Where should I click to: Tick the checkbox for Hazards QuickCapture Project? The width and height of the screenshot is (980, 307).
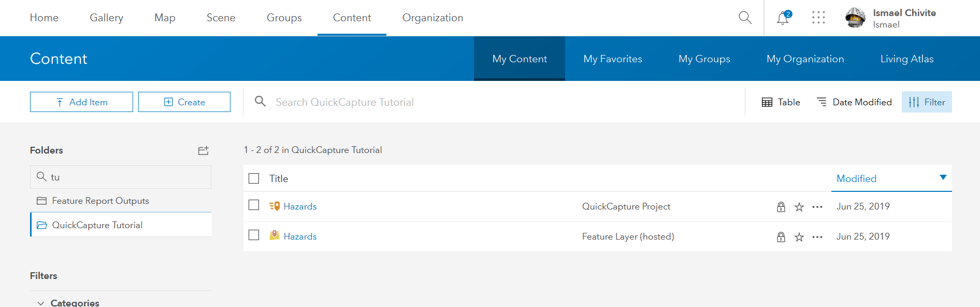coord(254,205)
